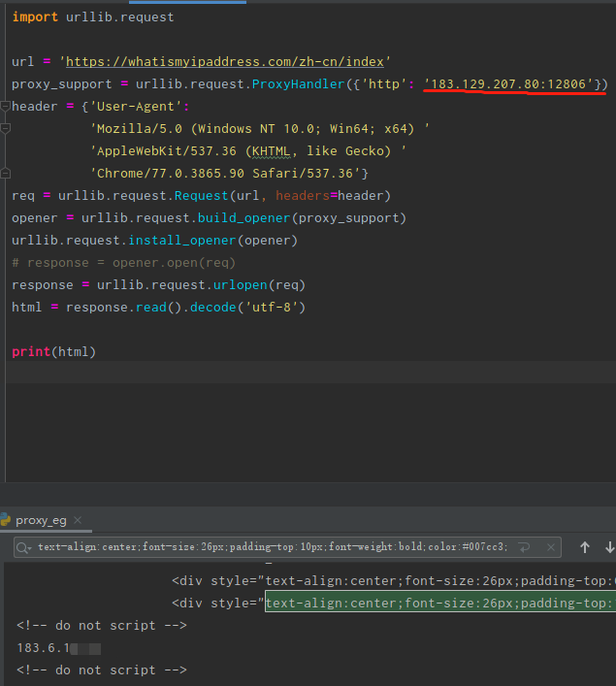Screen dimensions: 616x686
Task: Clear the console search text with the X icon
Action: coord(549,547)
